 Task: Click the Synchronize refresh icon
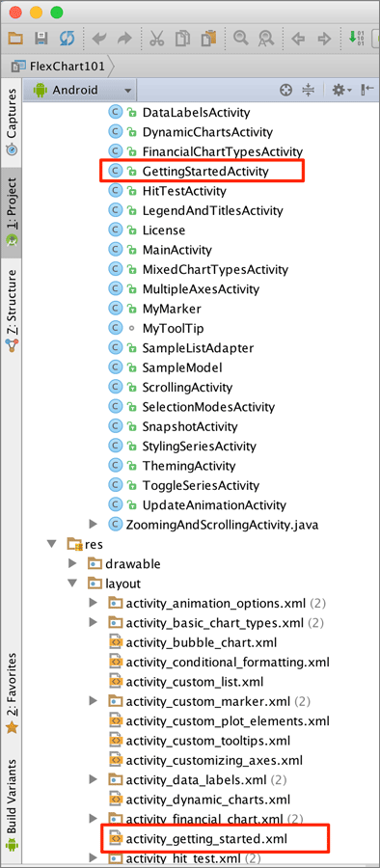tap(67, 39)
